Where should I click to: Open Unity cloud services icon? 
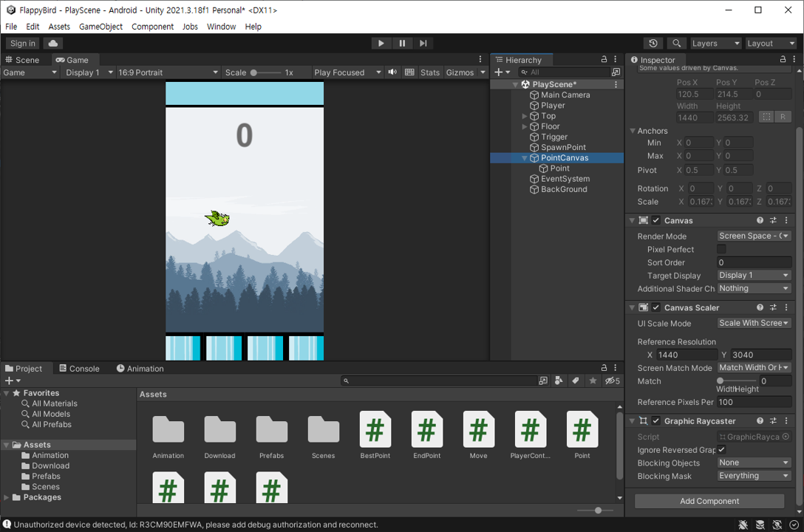coord(52,43)
